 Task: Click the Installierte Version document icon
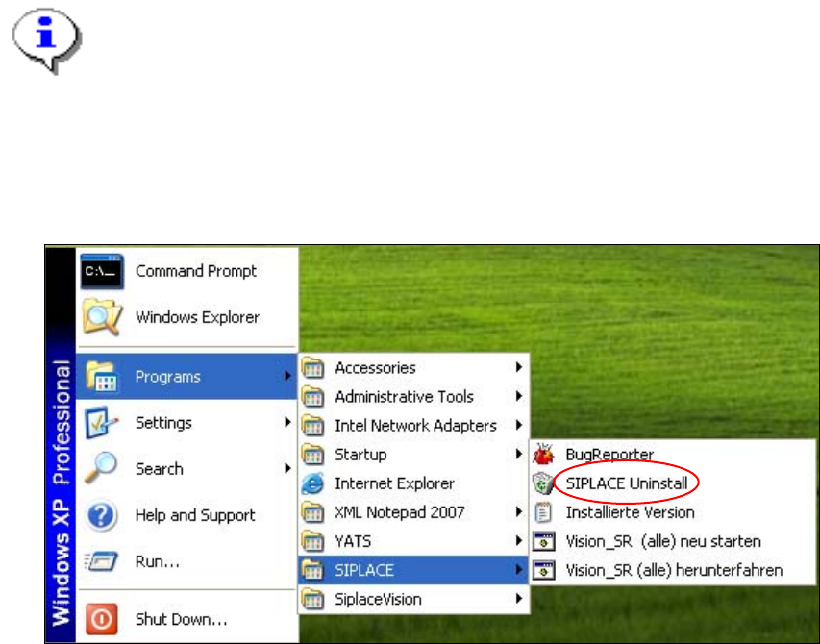pos(543,512)
